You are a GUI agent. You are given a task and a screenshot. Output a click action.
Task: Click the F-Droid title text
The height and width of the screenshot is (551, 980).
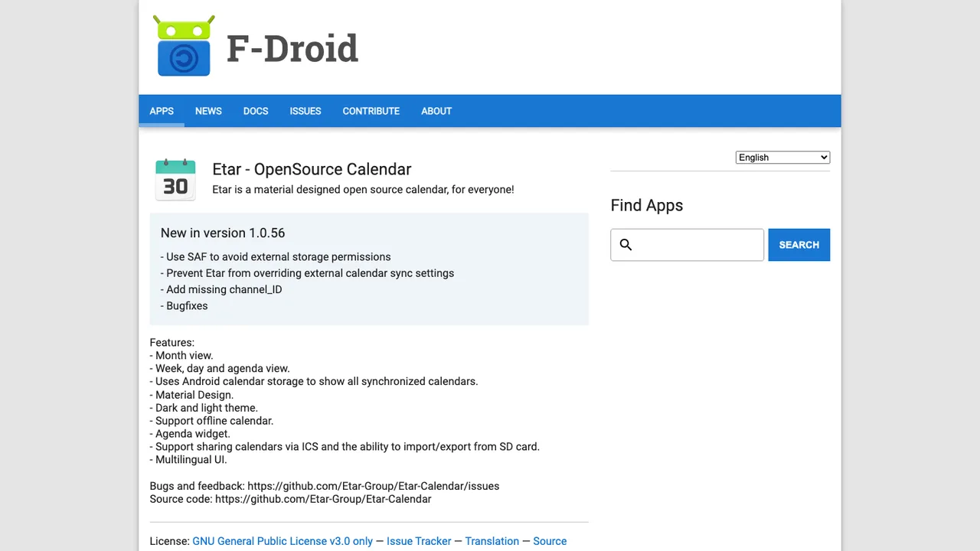292,48
